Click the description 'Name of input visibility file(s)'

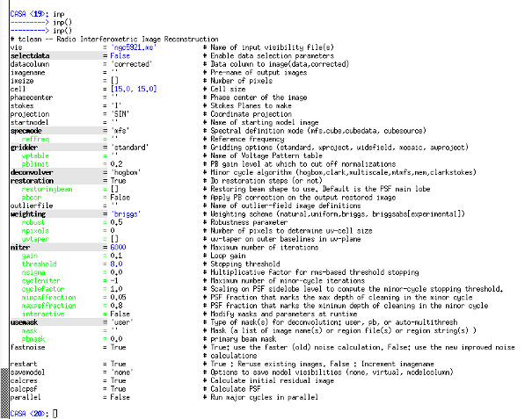pos(272,47)
